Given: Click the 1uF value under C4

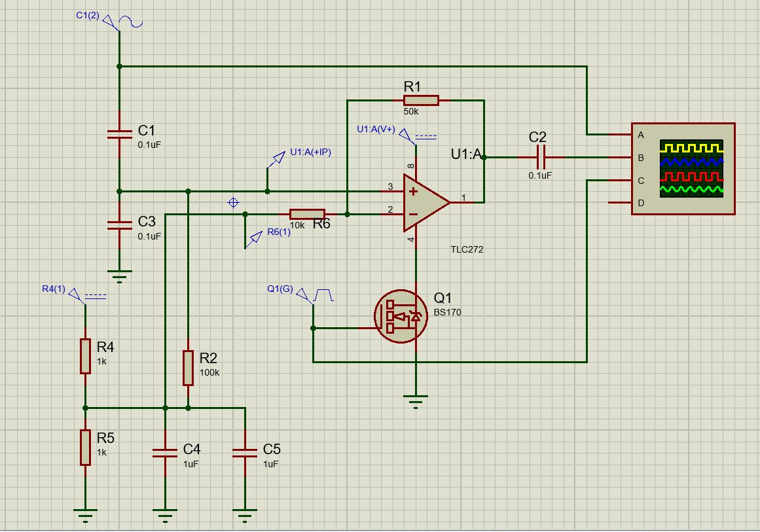Looking at the screenshot, I should point(191,464).
